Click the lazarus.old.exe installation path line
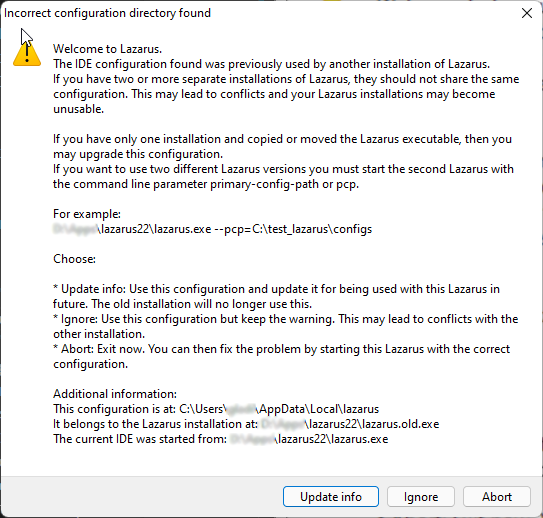The height and width of the screenshot is (518, 543). tap(246, 424)
